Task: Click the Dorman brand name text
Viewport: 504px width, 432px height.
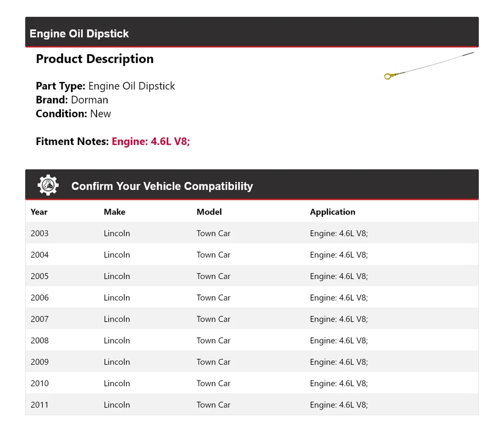Action: pos(89,100)
